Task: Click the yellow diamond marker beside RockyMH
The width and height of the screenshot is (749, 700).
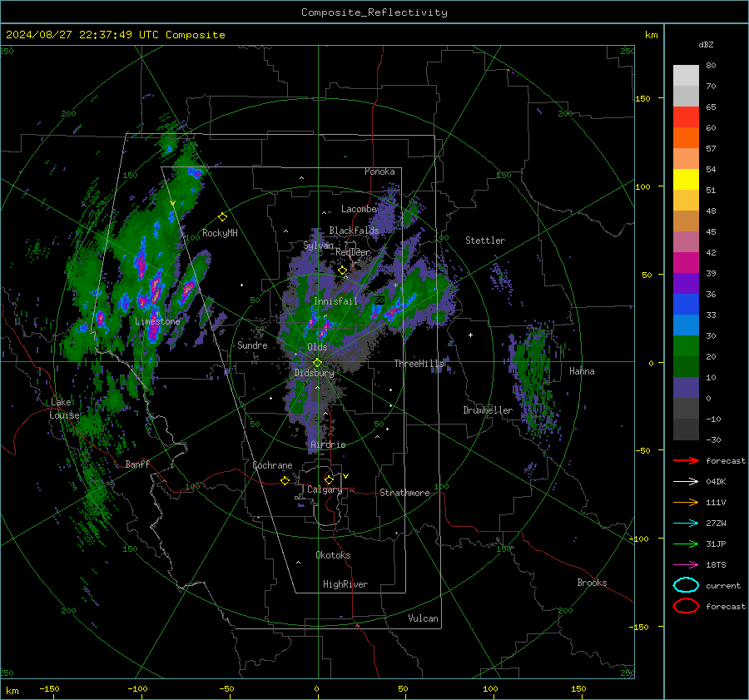Action: coord(222,217)
